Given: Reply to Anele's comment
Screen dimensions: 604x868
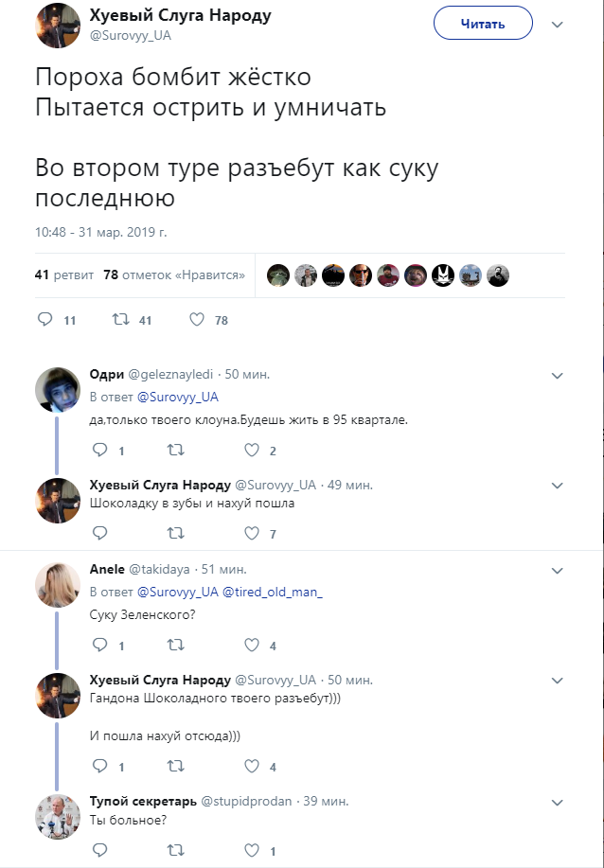Looking at the screenshot, I should (x=99, y=646).
